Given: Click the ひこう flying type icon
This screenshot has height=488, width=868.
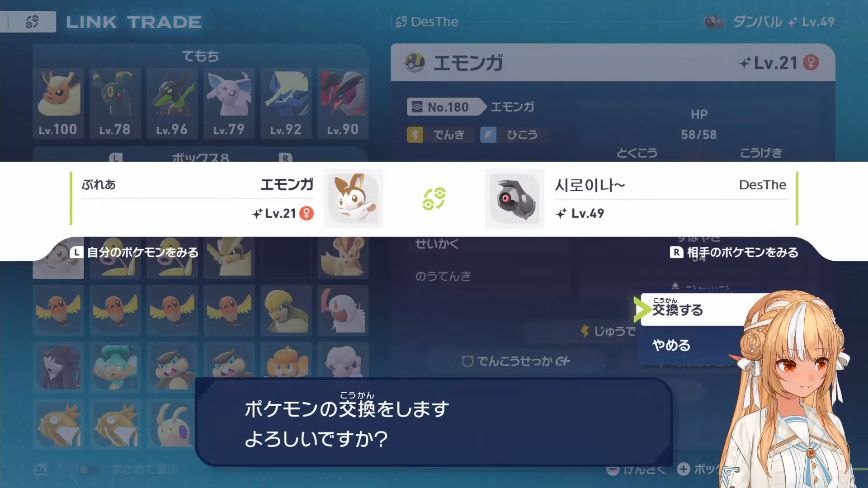Looking at the screenshot, I should click(x=488, y=135).
